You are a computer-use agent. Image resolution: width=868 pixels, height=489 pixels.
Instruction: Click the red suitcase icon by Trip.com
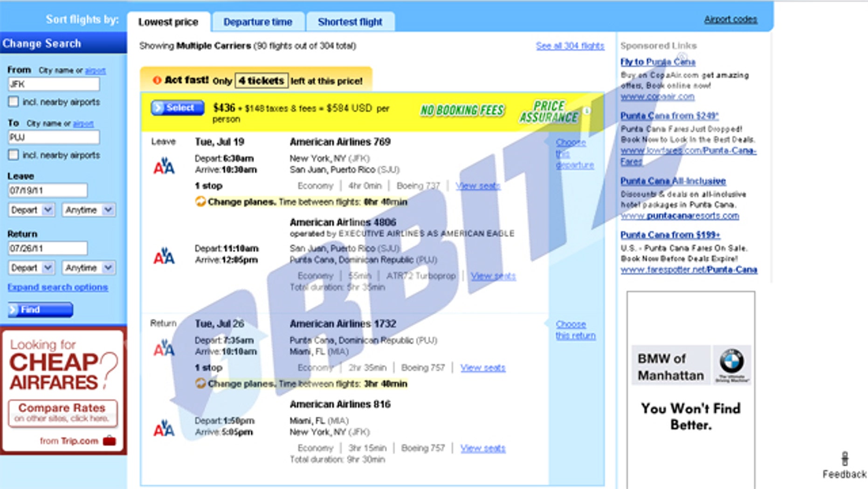point(110,440)
